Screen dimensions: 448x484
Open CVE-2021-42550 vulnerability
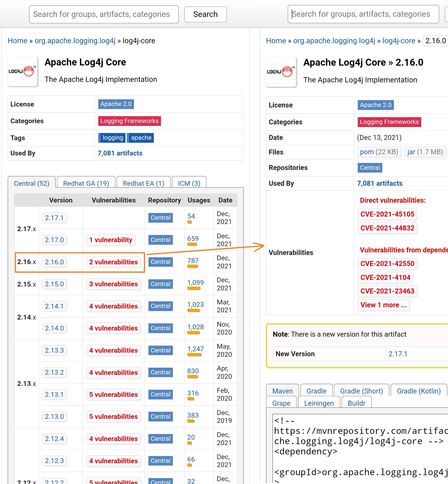(387, 264)
